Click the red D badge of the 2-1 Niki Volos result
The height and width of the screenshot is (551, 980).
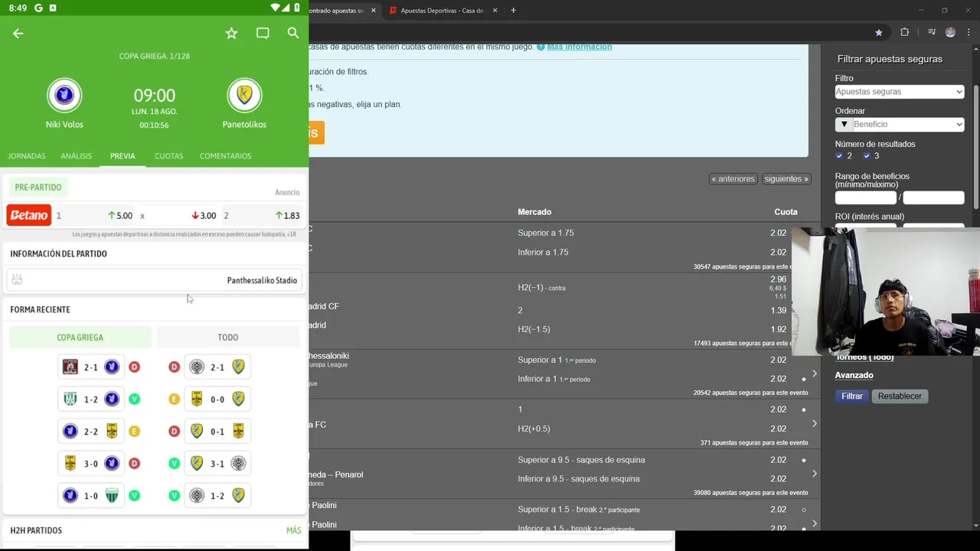click(134, 367)
